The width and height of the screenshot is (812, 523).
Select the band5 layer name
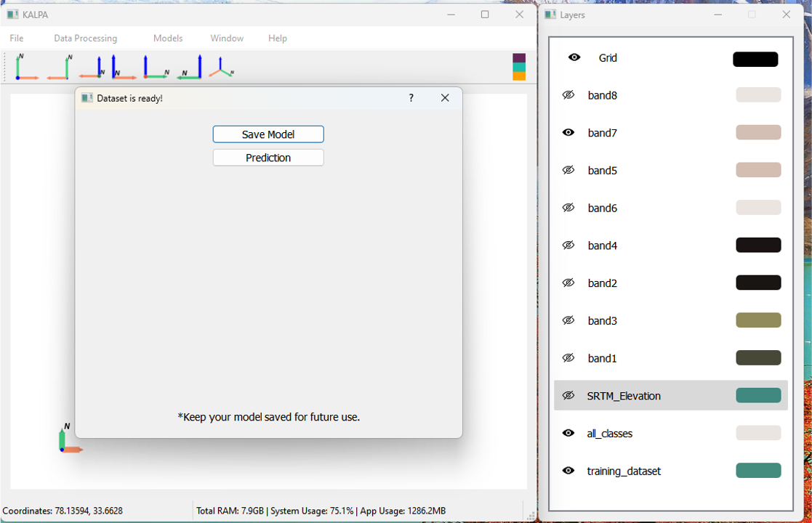(602, 171)
